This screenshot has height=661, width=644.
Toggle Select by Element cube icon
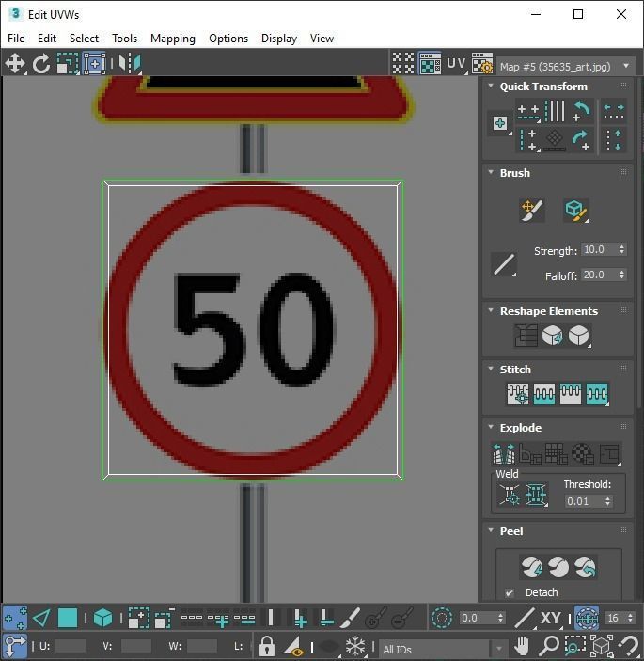102,619
